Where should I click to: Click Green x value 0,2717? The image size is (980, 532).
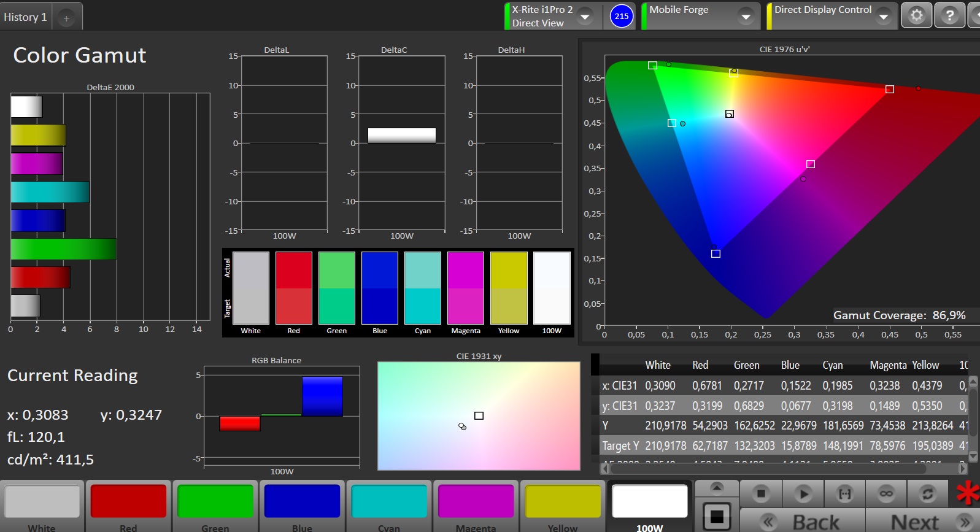click(749, 386)
